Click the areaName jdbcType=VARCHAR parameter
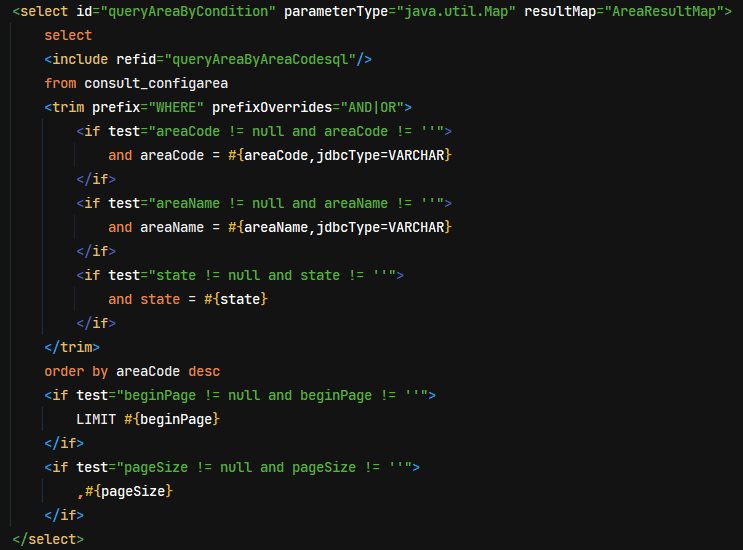This screenshot has width=743, height=550. tap(340, 227)
